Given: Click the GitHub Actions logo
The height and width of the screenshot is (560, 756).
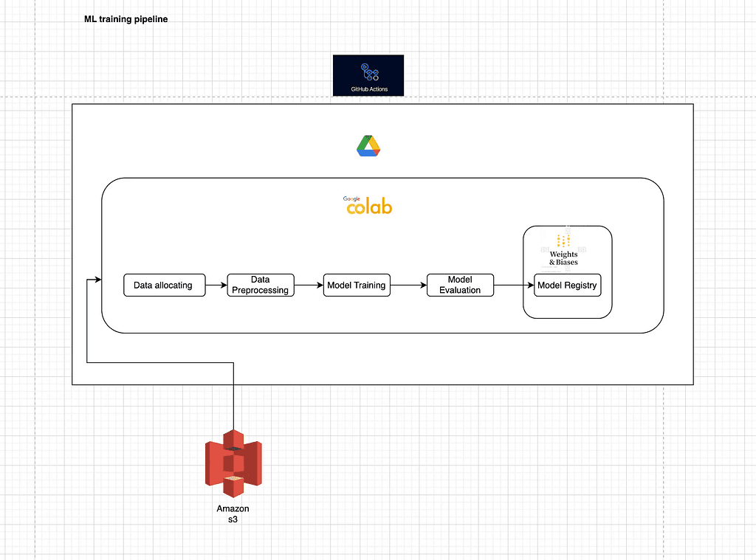Looking at the screenshot, I should 368,72.
